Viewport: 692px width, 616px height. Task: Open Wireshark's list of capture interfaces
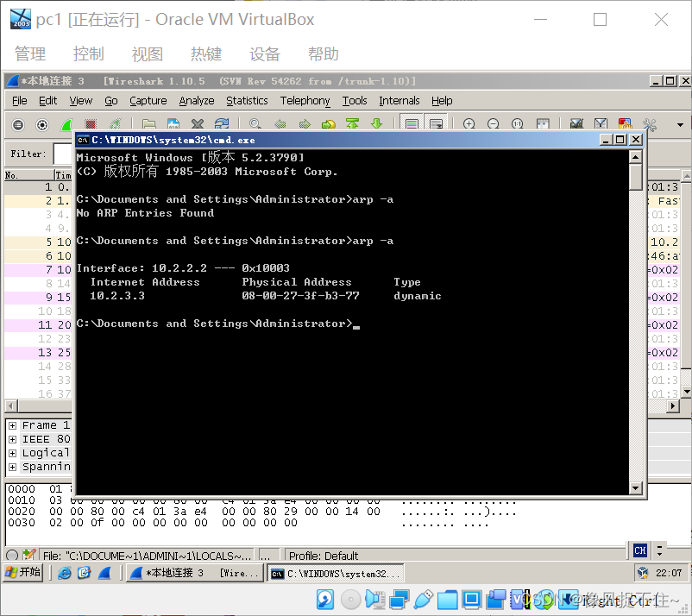[18, 125]
